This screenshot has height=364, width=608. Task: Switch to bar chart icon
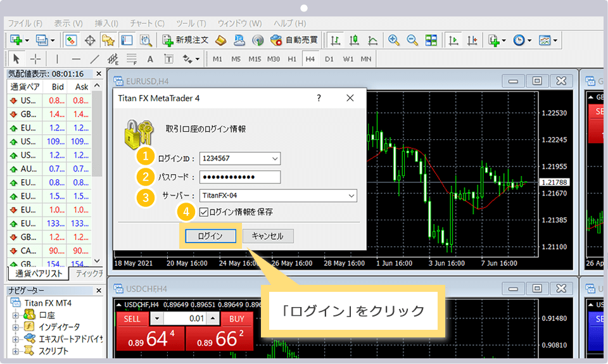[x=336, y=40]
